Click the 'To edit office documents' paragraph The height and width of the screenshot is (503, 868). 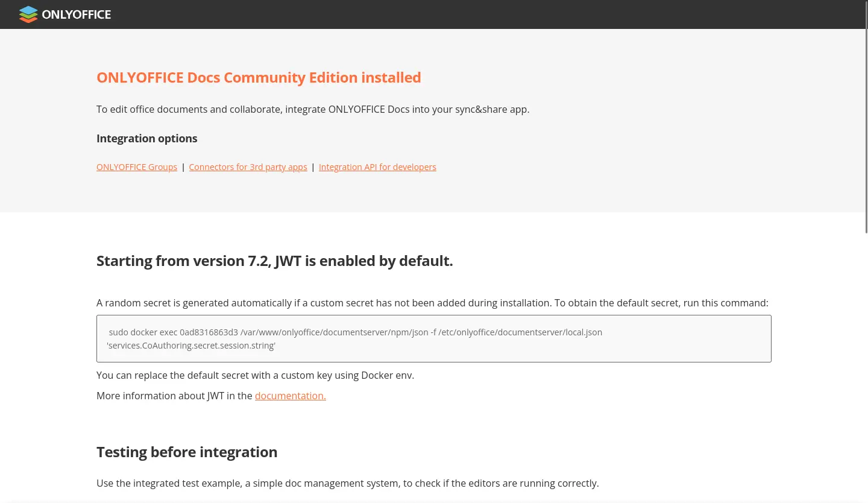point(313,110)
